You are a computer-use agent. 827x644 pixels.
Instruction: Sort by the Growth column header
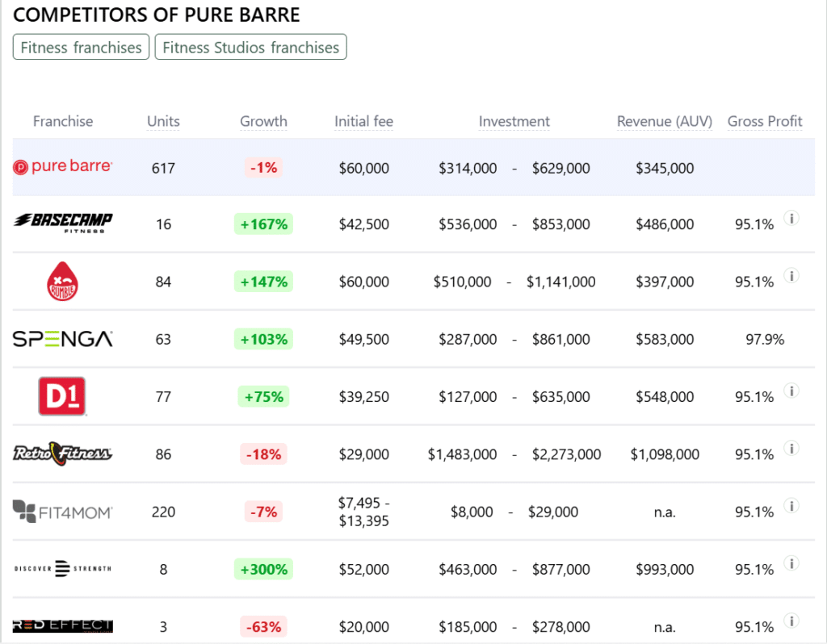coord(264,121)
